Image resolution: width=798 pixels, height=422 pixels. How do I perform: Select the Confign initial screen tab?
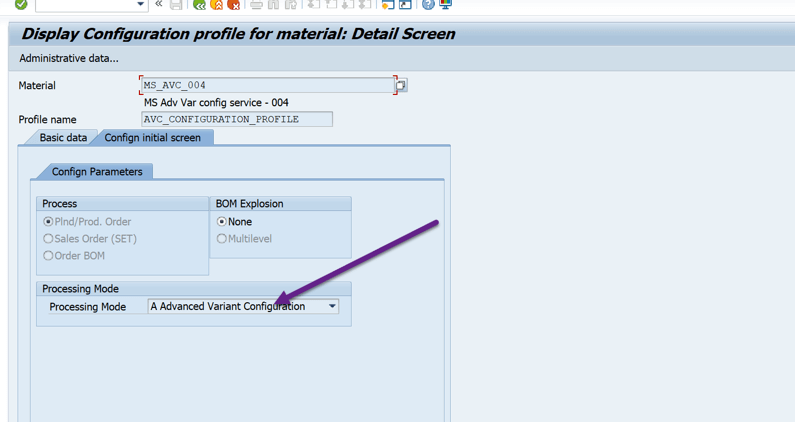pyautogui.click(x=153, y=138)
